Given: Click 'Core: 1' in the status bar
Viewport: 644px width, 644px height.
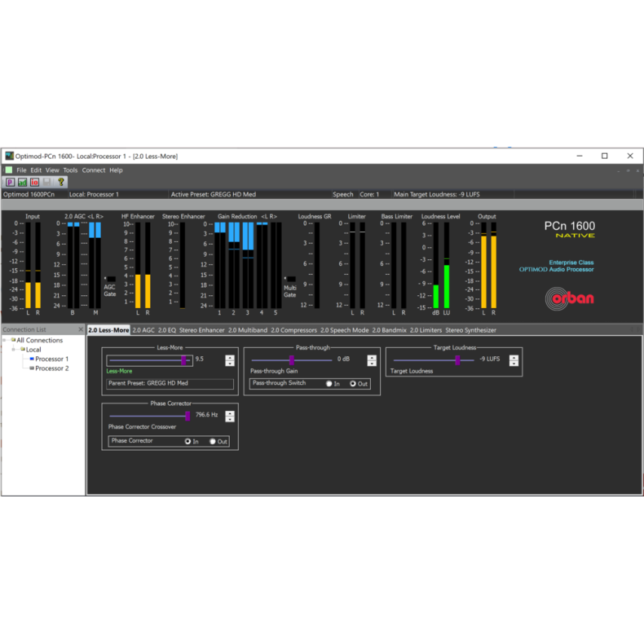Looking at the screenshot, I should (x=369, y=194).
